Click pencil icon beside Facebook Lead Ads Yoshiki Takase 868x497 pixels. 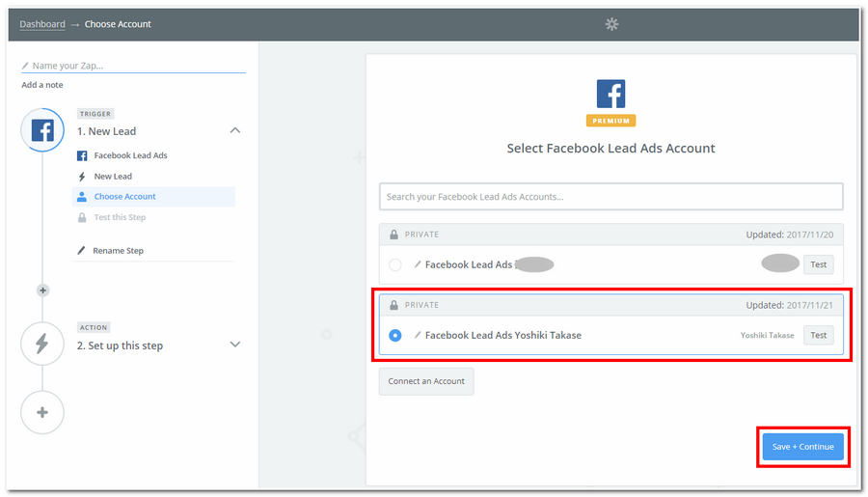click(x=418, y=335)
